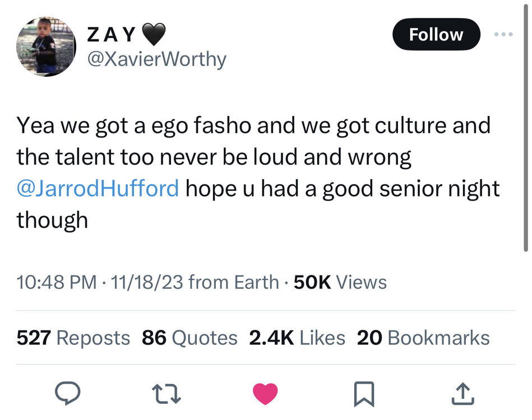Unlike the post via the pink heart
Screen dimensions: 532x420
click(x=265, y=394)
